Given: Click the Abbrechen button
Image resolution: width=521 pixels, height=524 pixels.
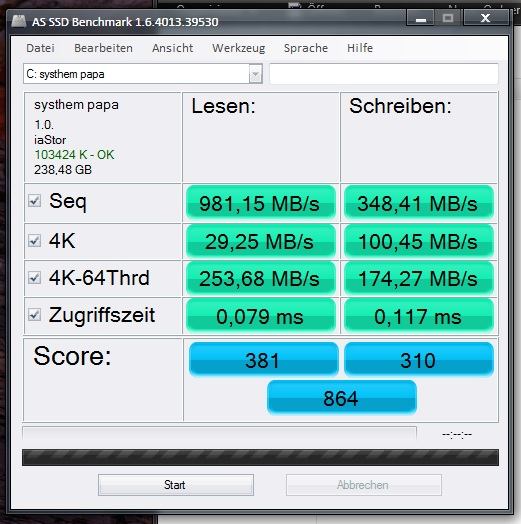Looking at the screenshot, I should (x=364, y=485).
